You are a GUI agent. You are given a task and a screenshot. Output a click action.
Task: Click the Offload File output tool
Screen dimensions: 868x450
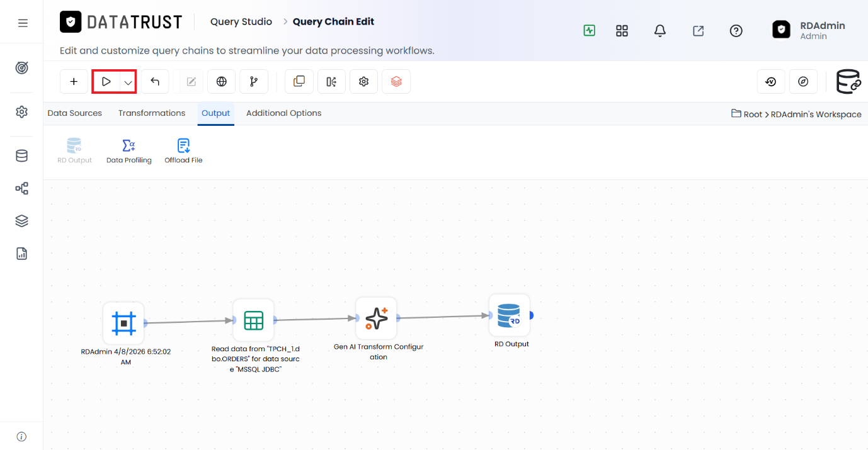point(183,151)
